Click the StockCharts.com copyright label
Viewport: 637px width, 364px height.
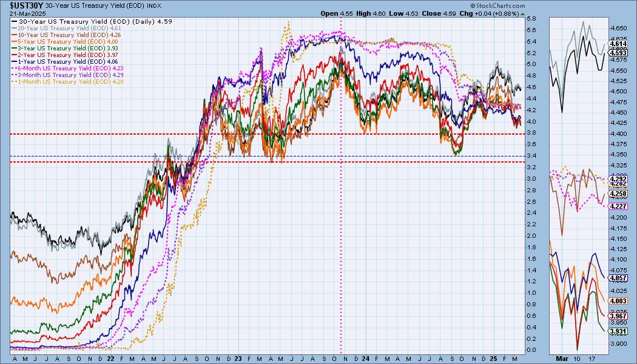click(x=497, y=5)
